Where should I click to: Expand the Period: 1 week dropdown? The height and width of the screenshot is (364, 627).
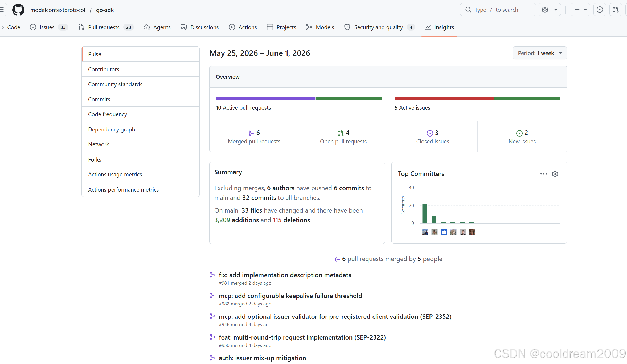click(x=540, y=53)
